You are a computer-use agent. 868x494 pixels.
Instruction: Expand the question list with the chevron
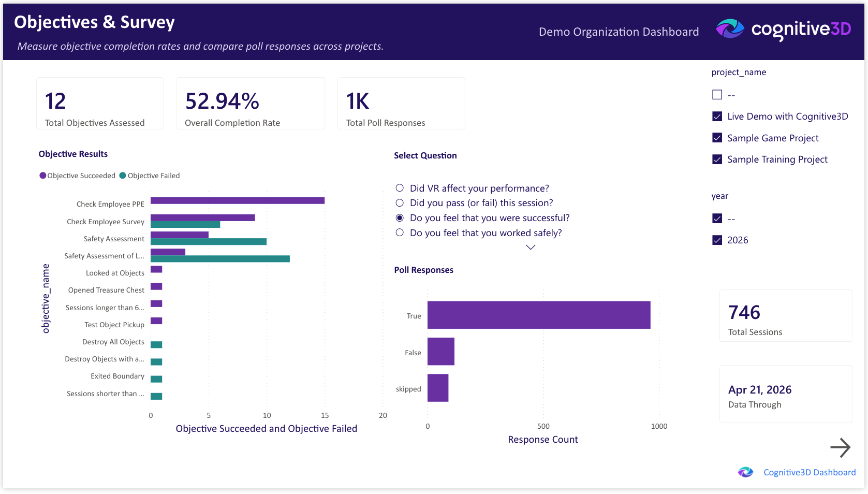pyautogui.click(x=530, y=247)
